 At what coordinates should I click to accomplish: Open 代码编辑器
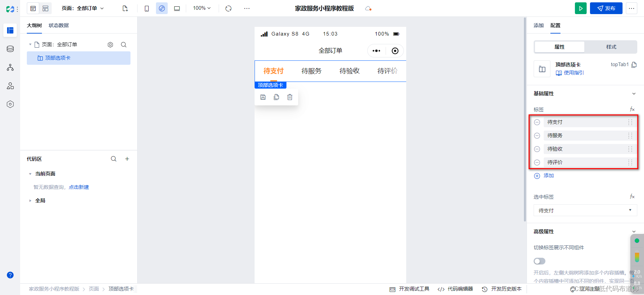click(455, 289)
